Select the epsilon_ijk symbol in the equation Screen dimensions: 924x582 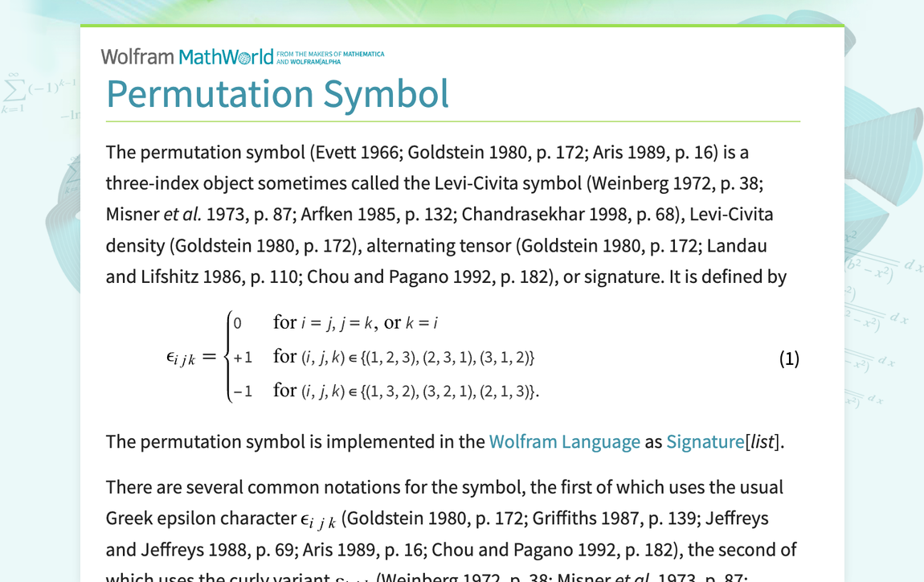(180, 356)
